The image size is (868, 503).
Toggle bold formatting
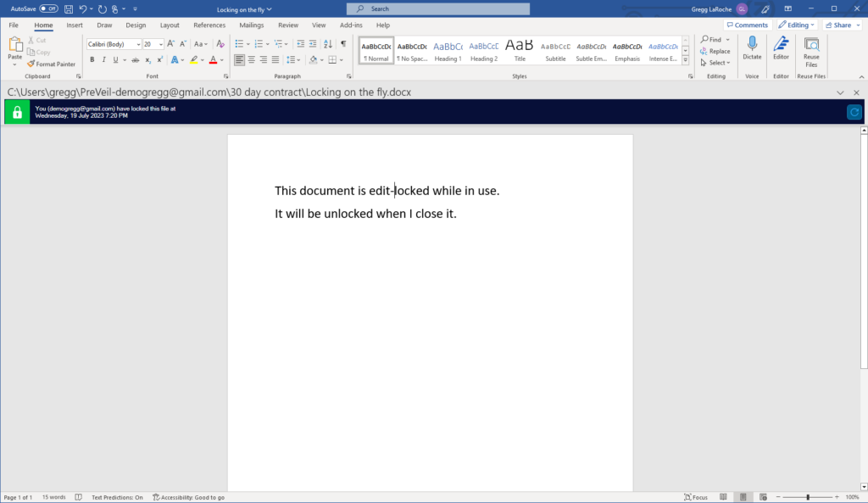click(92, 60)
